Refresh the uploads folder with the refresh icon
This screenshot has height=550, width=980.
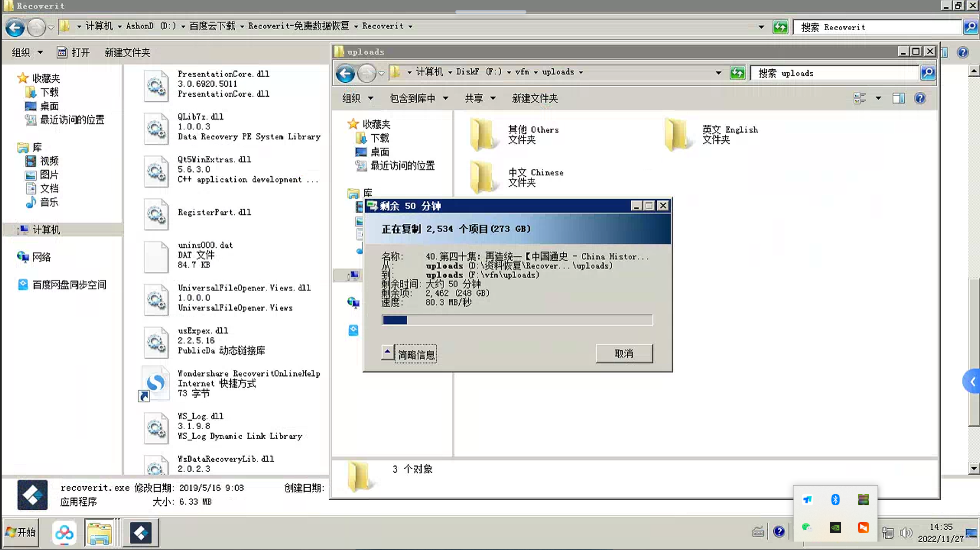(738, 73)
